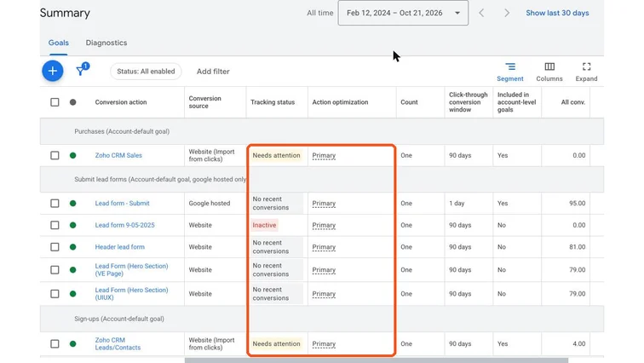Click the 1 day conversion window cell
The width and height of the screenshot is (644, 363).
[x=457, y=204]
